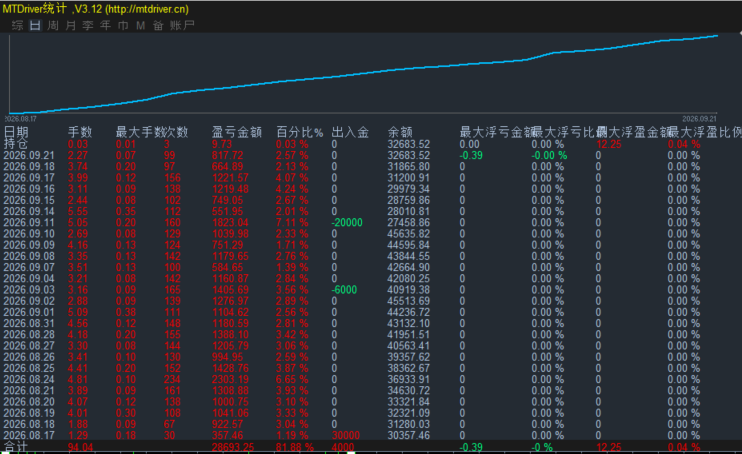742x454 pixels.
Task: Select the 2026.09.17 date row
Action: pos(29,178)
